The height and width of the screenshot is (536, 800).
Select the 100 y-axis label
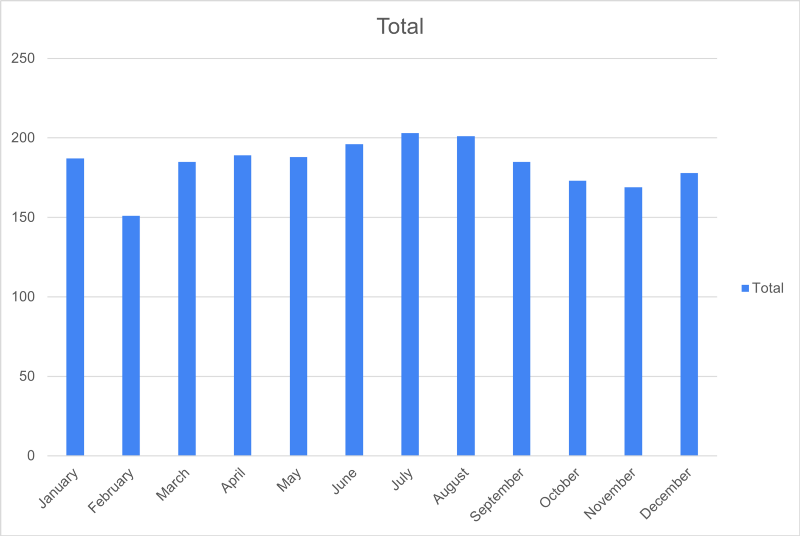[x=24, y=297]
